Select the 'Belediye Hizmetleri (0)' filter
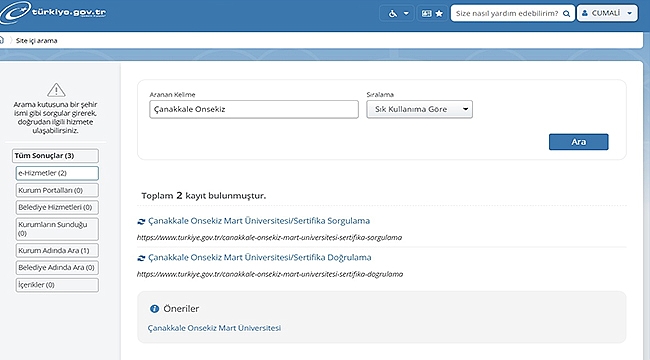The image size is (650, 360). pos(57,207)
